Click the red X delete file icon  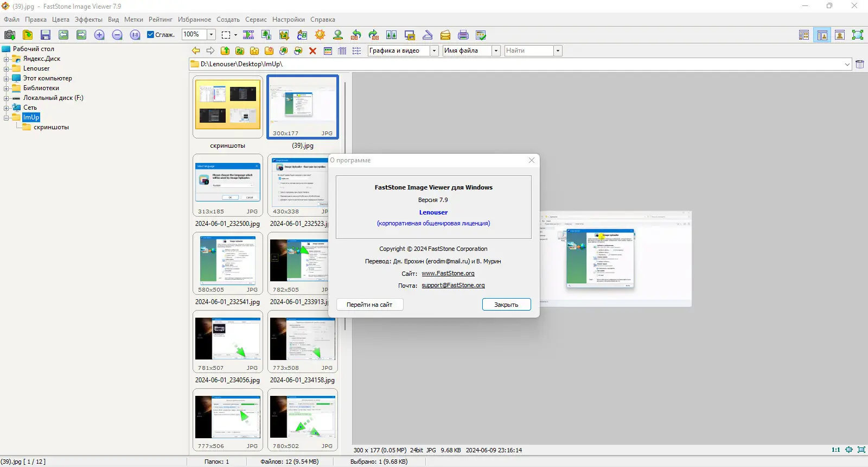point(312,51)
